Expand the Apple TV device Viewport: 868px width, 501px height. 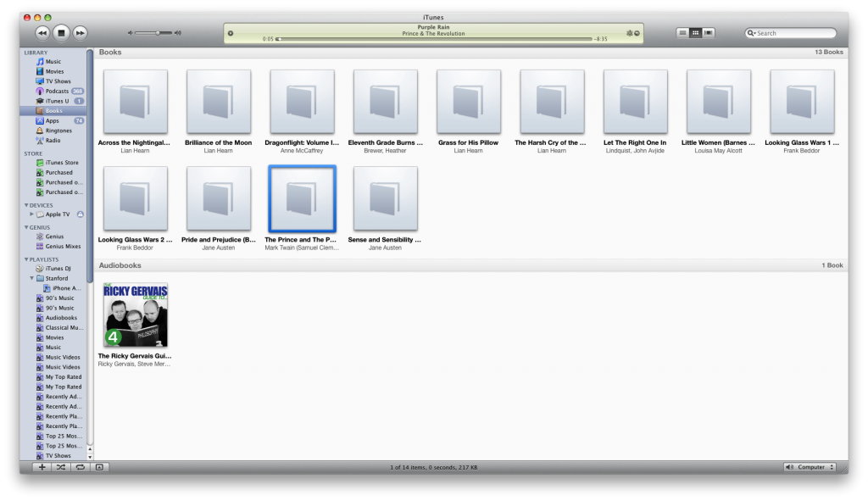(x=31, y=214)
